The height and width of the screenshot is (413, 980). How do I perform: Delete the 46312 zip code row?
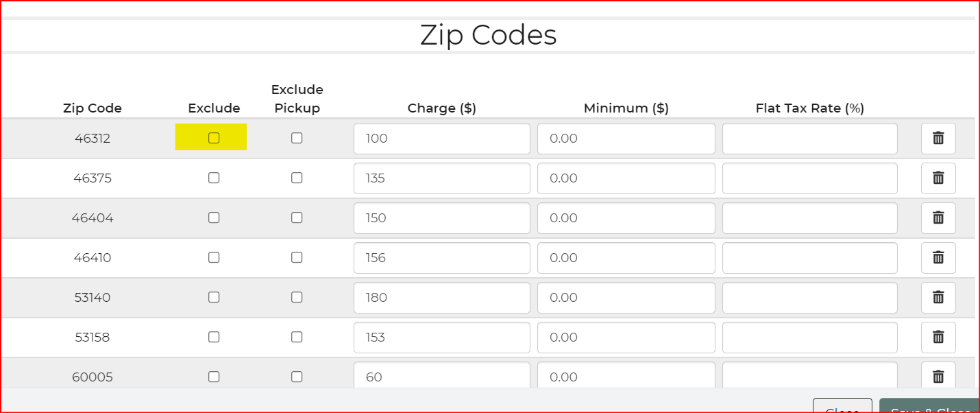[938, 139]
